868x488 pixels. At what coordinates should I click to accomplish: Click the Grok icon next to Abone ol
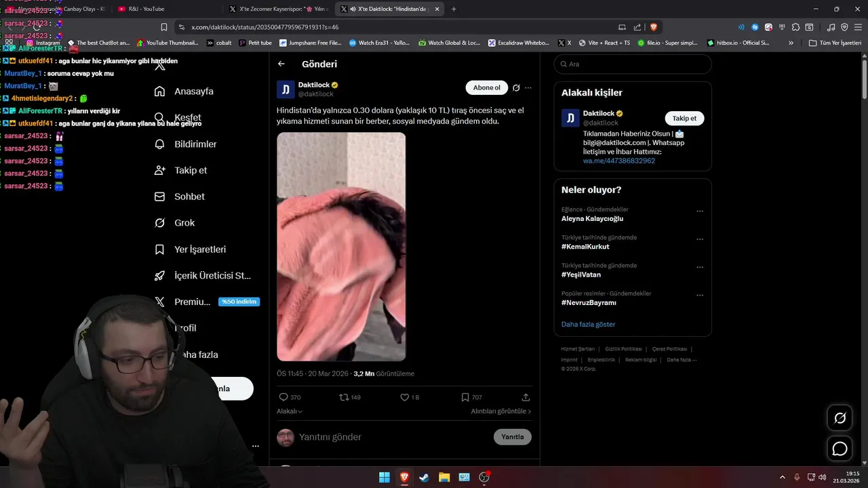pos(516,88)
